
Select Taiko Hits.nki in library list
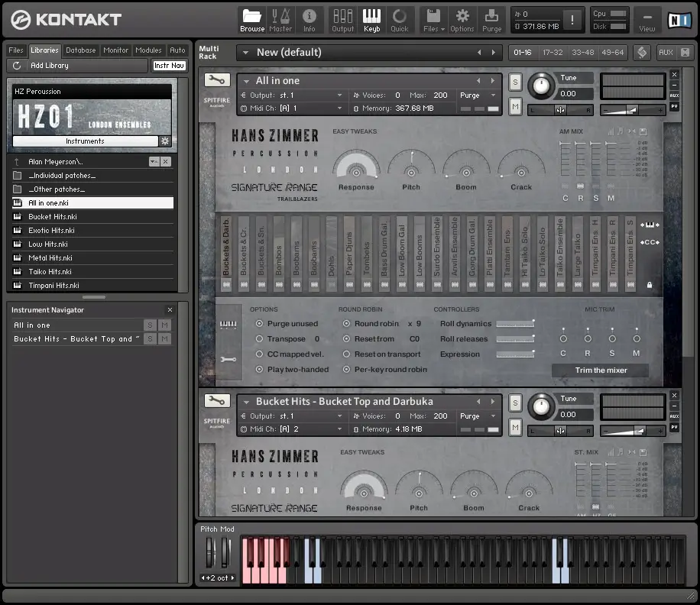tap(50, 272)
